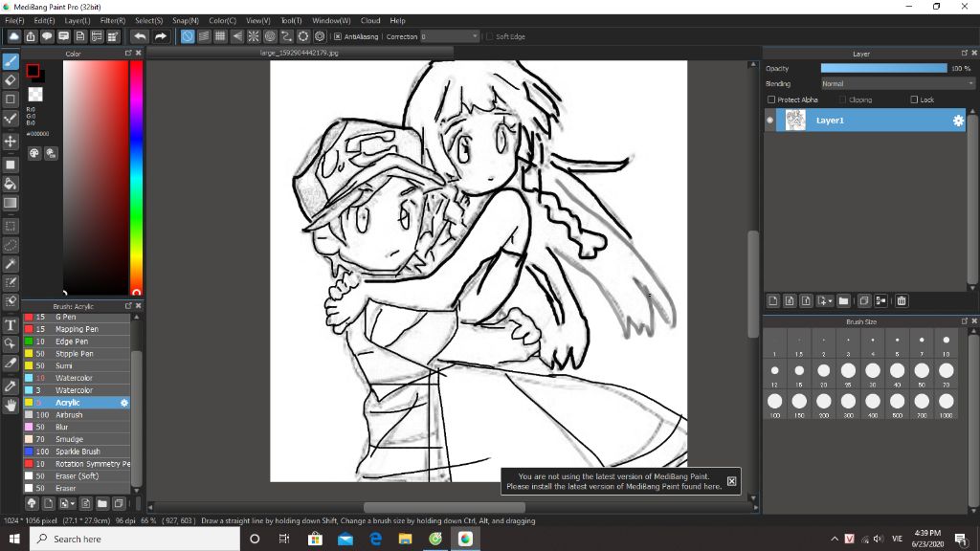Viewport: 980px width, 551px height.
Task: Click the foreground color swatch
Action: click(33, 71)
